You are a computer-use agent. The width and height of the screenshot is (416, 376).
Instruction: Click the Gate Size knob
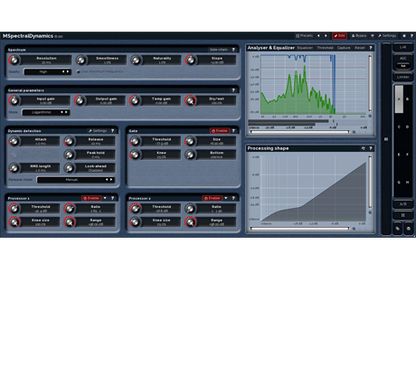click(x=190, y=141)
